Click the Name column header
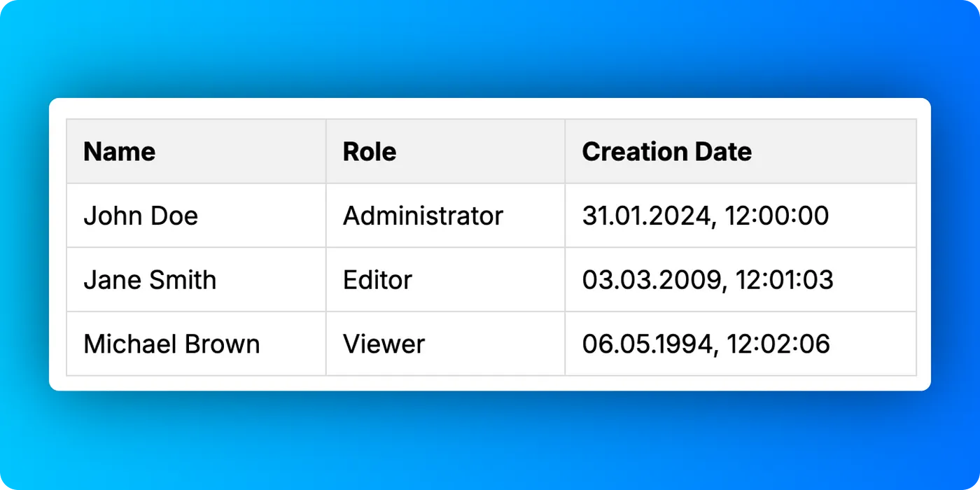 tap(119, 151)
